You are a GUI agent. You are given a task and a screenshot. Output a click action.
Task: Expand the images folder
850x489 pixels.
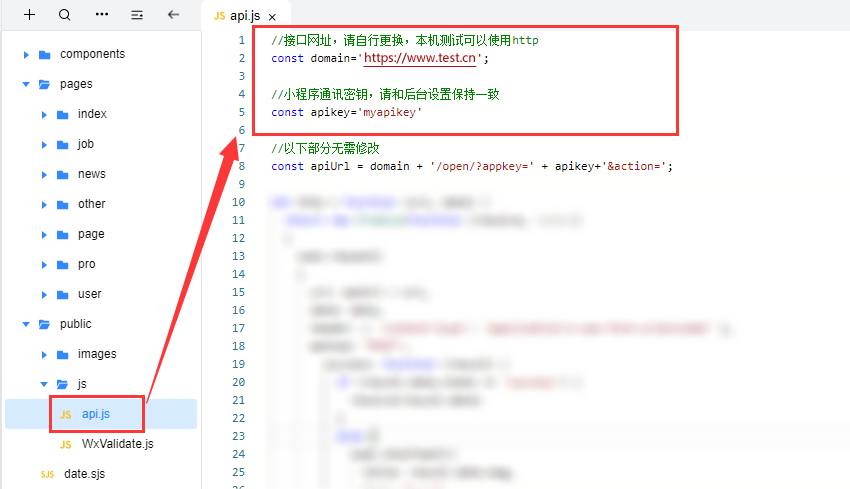click(x=45, y=354)
